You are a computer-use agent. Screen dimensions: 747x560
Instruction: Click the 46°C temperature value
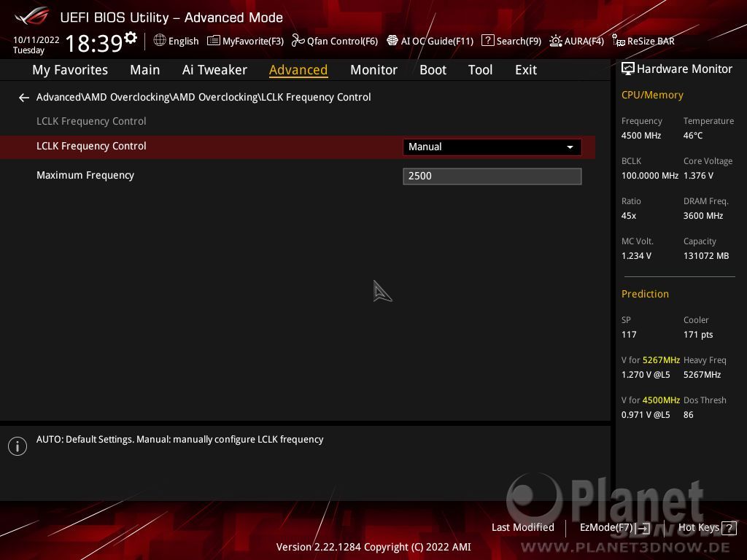693,136
